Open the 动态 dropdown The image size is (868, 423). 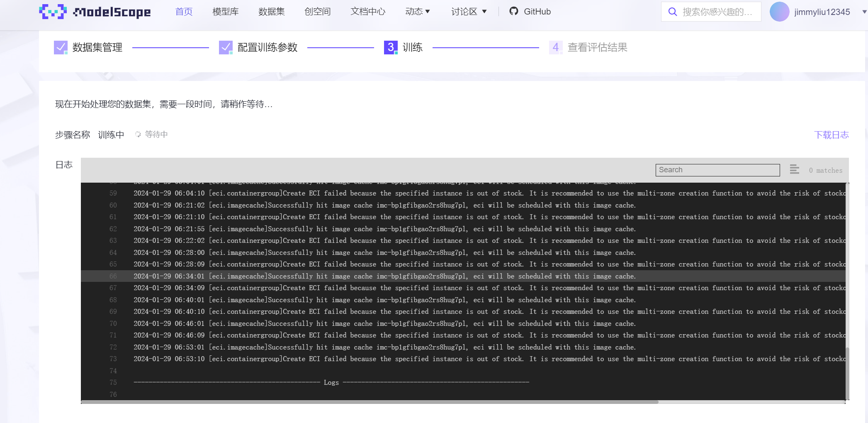click(418, 12)
